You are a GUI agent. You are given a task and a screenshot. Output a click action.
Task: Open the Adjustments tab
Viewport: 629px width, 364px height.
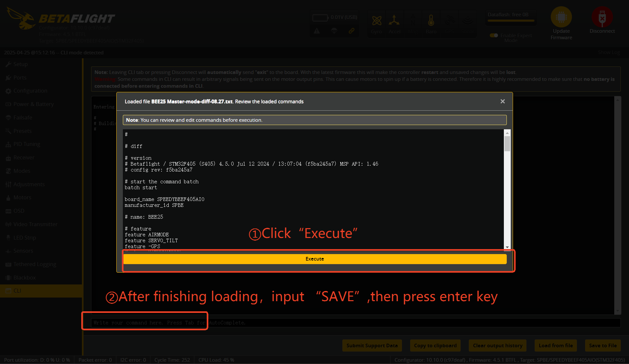click(x=41, y=184)
